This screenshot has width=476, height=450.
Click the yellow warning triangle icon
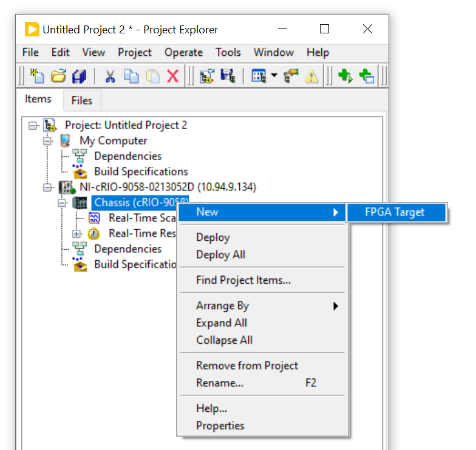[311, 76]
